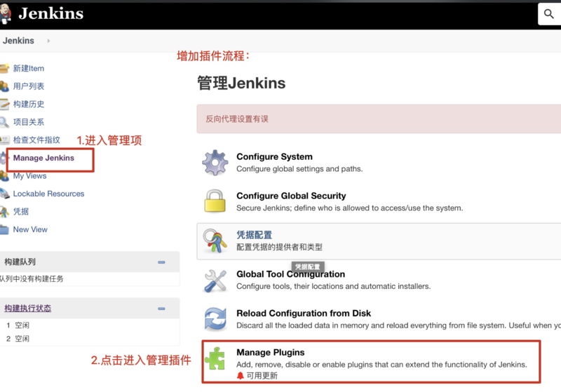
Task: Click the 构建历史 notepad icon
Action: coord(4,104)
